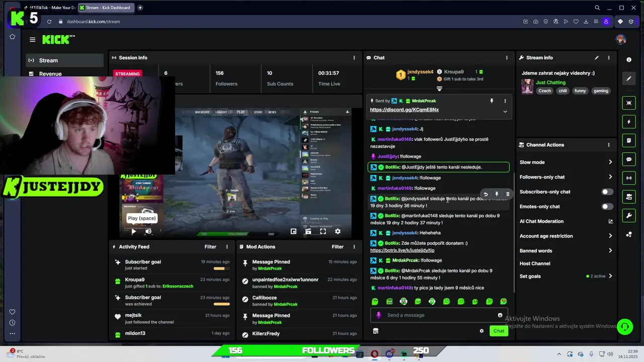
Task: Enter fullscreen in stream preview
Action: point(323,231)
